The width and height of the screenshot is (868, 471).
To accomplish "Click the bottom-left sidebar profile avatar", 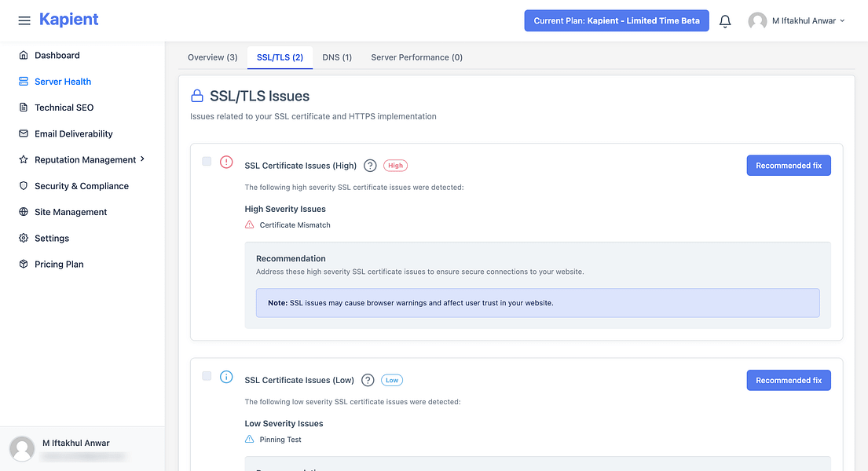I will tap(22, 448).
